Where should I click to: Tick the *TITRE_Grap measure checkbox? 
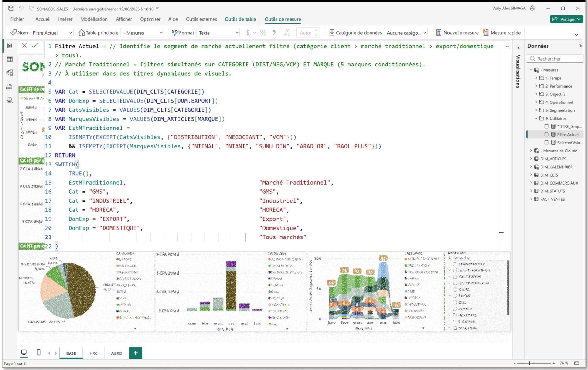pyautogui.click(x=546, y=126)
